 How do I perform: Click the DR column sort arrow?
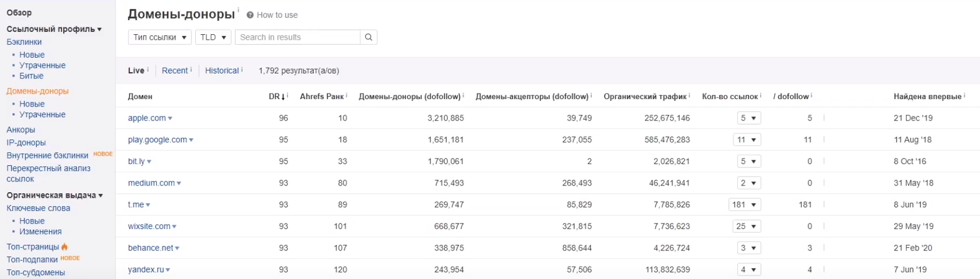(283, 96)
